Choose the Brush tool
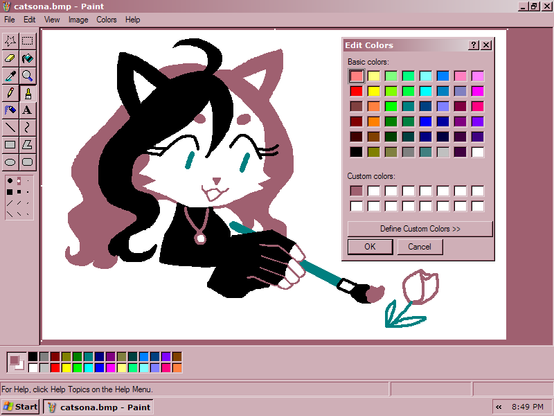This screenshot has height=416, width=554. (x=28, y=93)
